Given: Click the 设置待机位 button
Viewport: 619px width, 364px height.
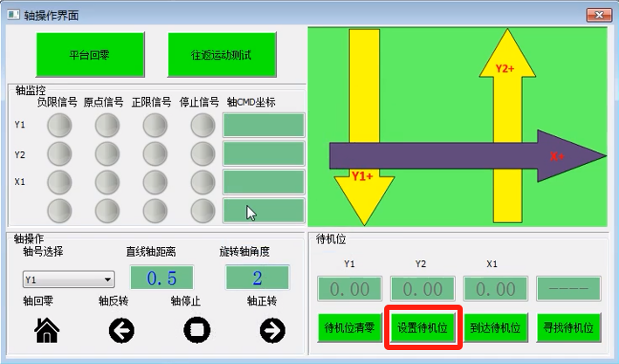Looking at the screenshot, I should click(x=423, y=328).
